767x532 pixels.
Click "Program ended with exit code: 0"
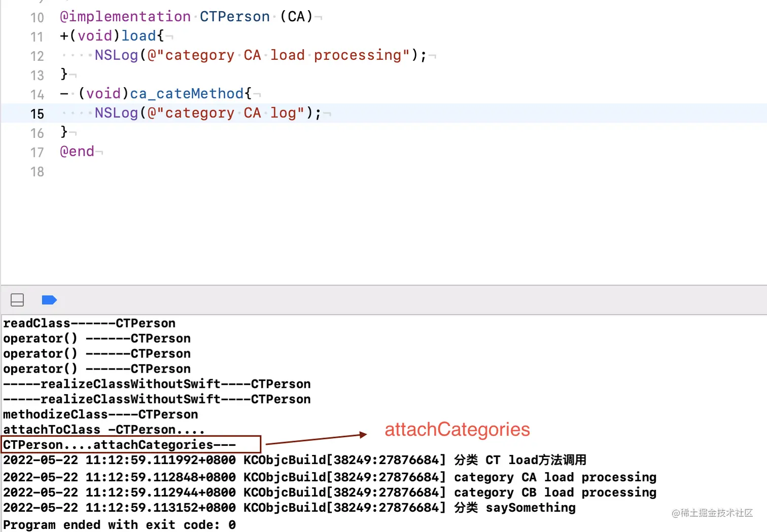(x=119, y=524)
